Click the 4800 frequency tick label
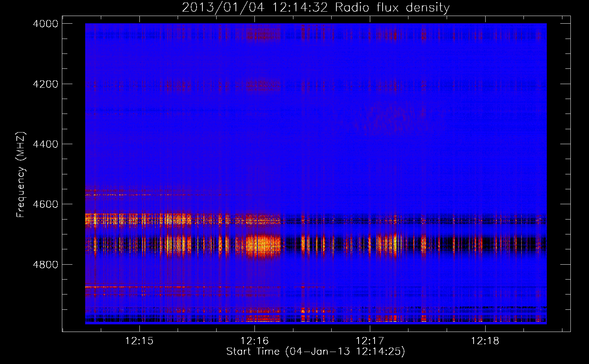589x364 pixels. tap(46, 265)
